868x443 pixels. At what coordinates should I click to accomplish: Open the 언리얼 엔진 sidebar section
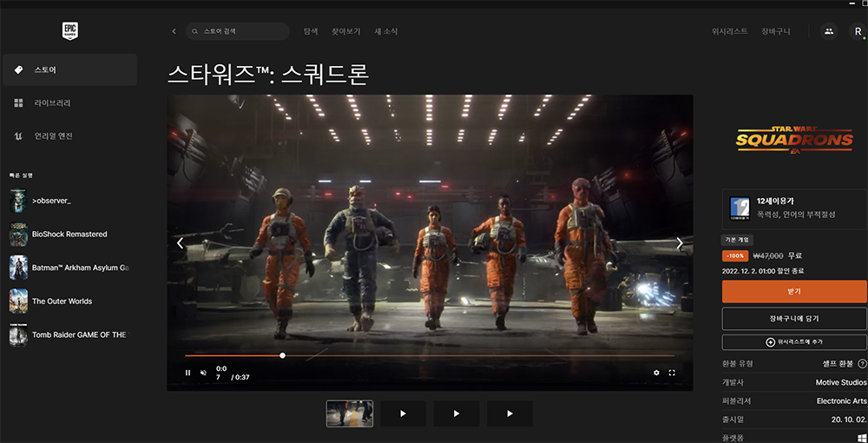tap(69, 136)
